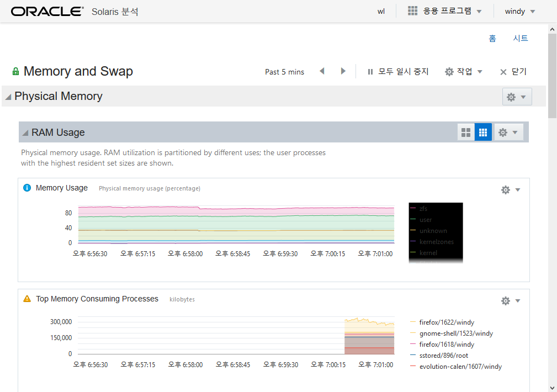Viewport: 557px width, 392px height.
Task: Open Physical Memory section gear settings
Action: point(517,97)
